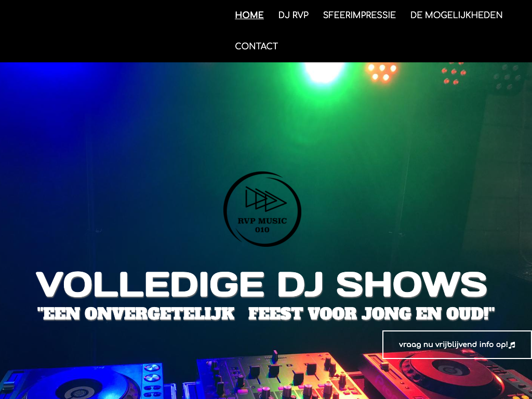Click the music note icon in the info button
The width and height of the screenshot is (532, 399).
(x=512, y=345)
